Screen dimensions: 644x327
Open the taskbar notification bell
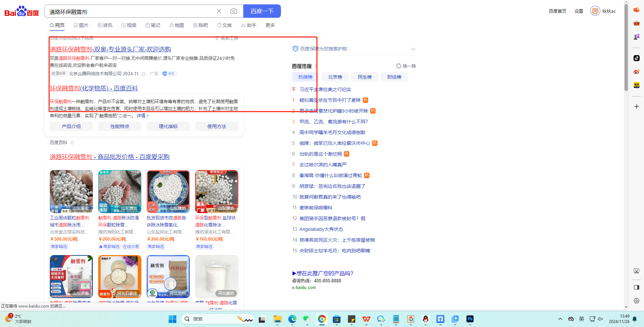click(x=635, y=319)
